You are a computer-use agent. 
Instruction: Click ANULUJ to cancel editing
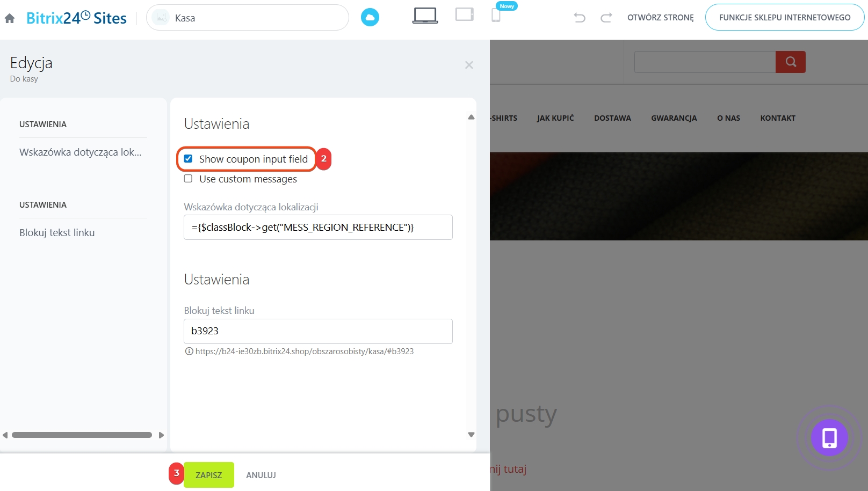261,475
